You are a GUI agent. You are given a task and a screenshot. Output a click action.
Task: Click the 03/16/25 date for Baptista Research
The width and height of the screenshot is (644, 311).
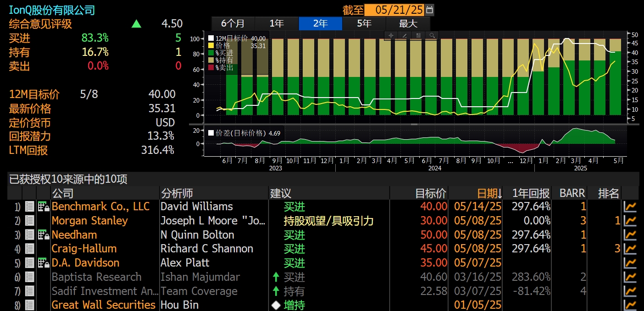click(x=477, y=277)
